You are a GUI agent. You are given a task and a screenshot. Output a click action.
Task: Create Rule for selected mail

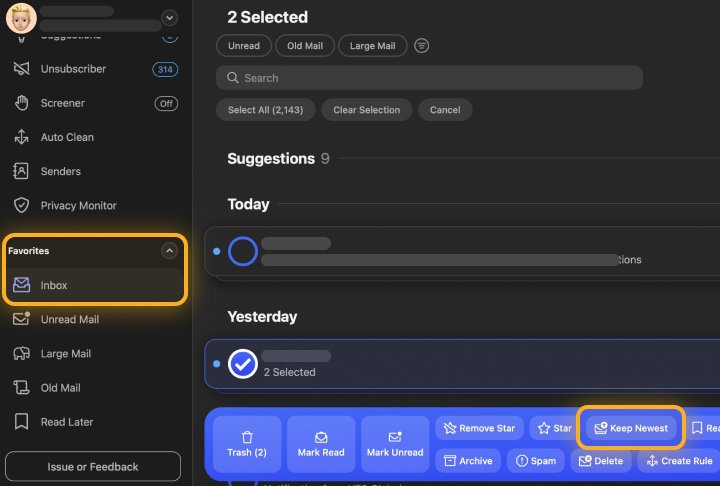pyautogui.click(x=678, y=461)
